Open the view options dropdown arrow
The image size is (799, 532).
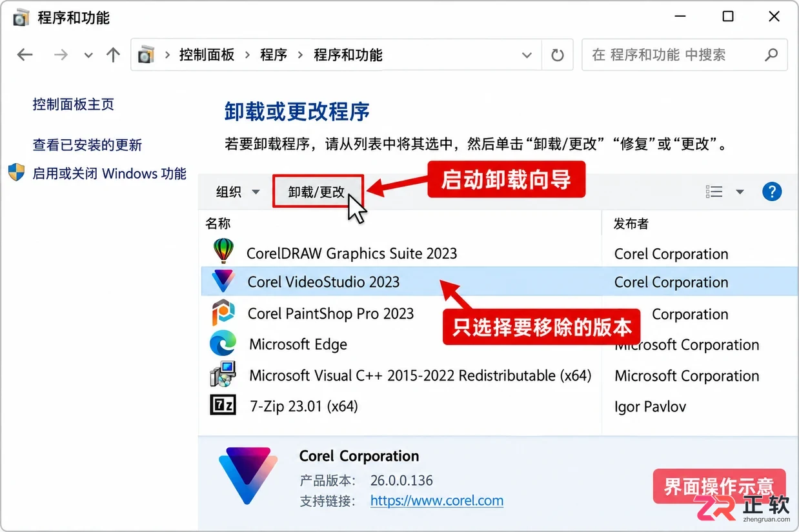740,192
